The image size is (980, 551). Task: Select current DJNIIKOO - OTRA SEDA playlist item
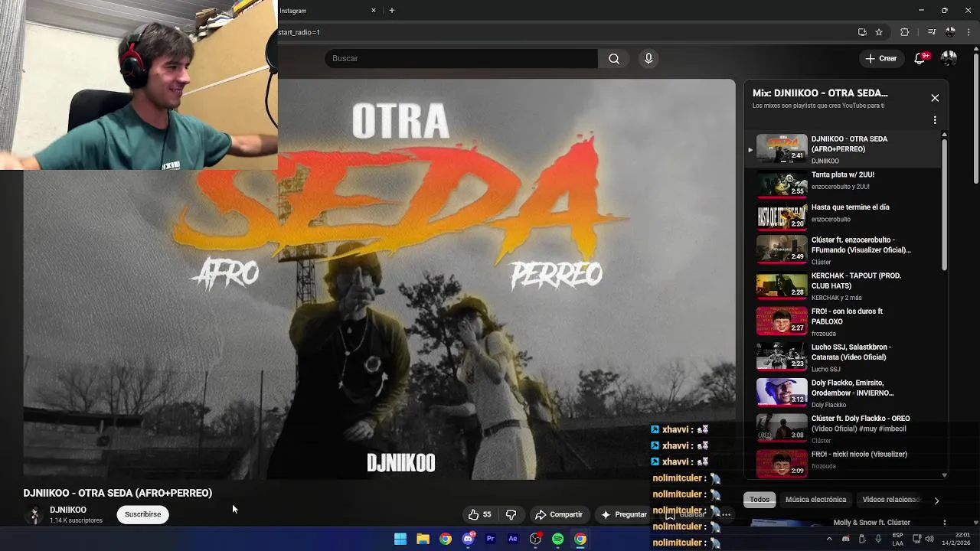pos(842,149)
